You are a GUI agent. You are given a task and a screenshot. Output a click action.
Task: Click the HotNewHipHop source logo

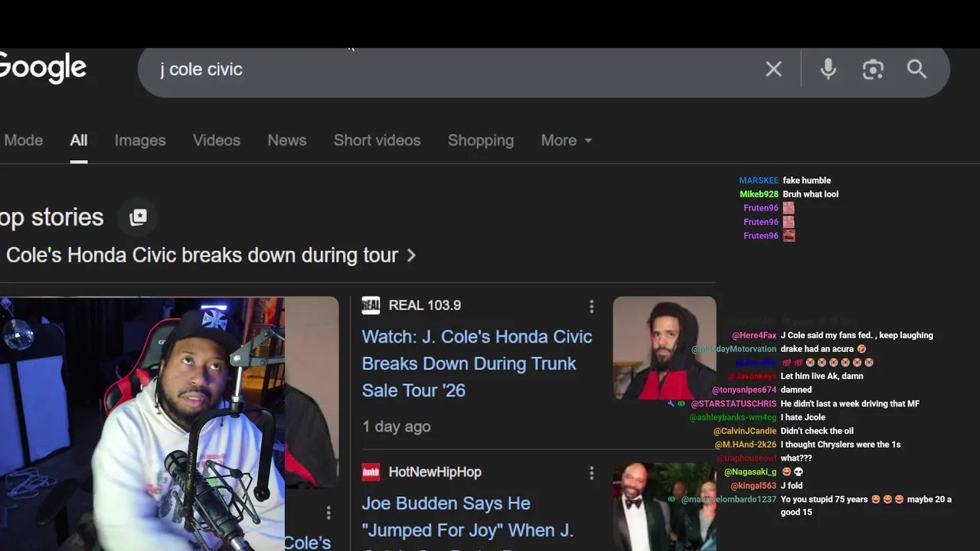(x=371, y=472)
